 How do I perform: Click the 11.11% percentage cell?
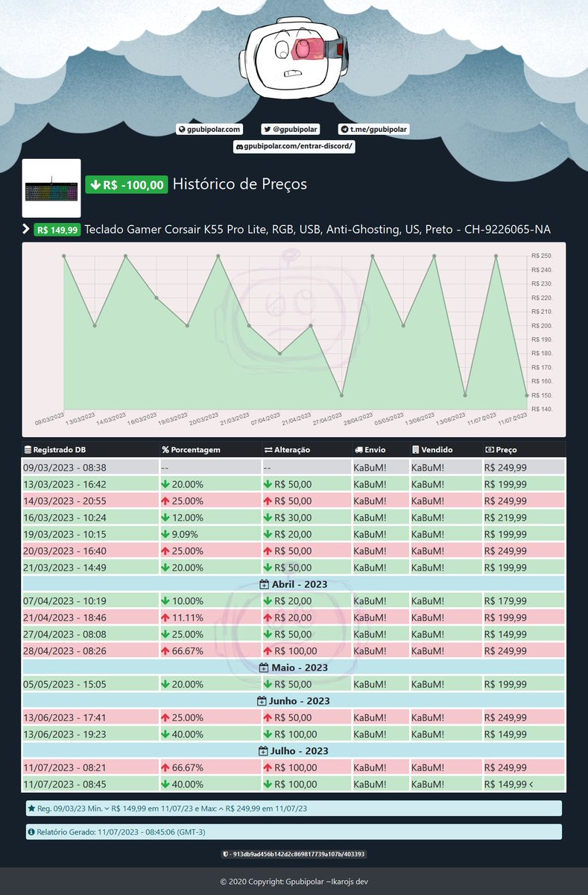(209, 618)
